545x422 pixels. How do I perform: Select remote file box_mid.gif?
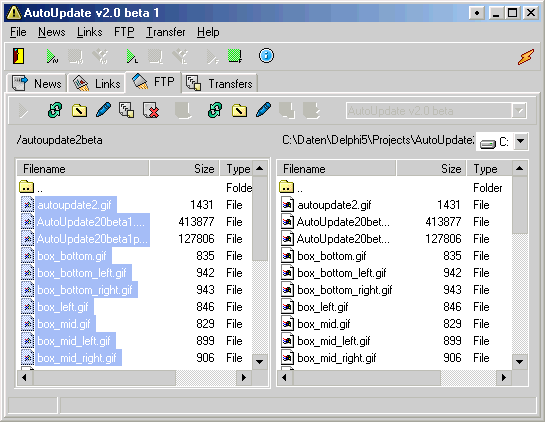pos(64,324)
